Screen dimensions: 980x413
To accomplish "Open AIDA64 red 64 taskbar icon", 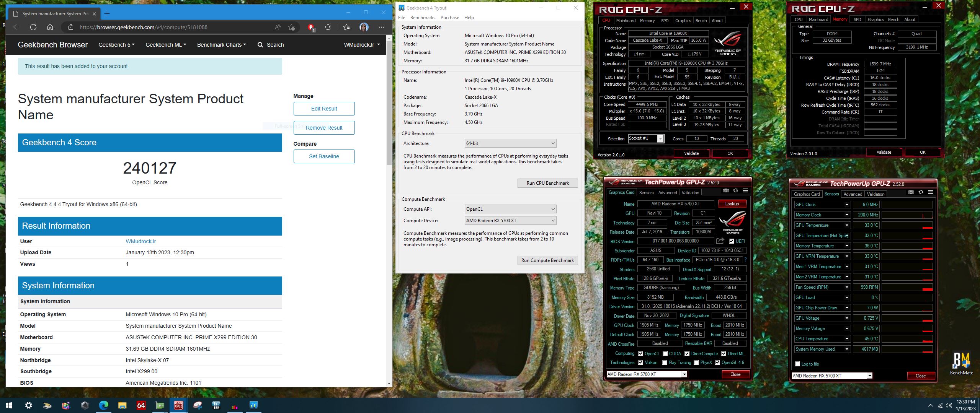I will 141,405.
